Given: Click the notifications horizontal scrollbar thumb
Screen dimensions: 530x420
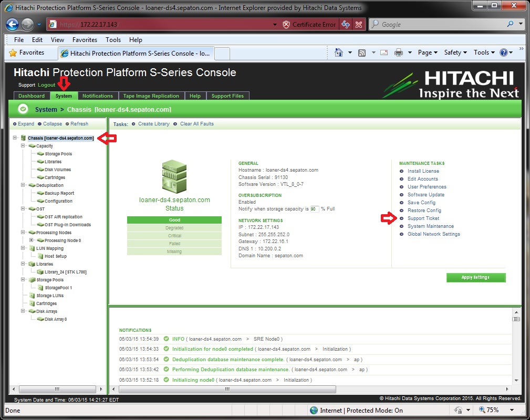Looking at the screenshot, I should [227, 389].
